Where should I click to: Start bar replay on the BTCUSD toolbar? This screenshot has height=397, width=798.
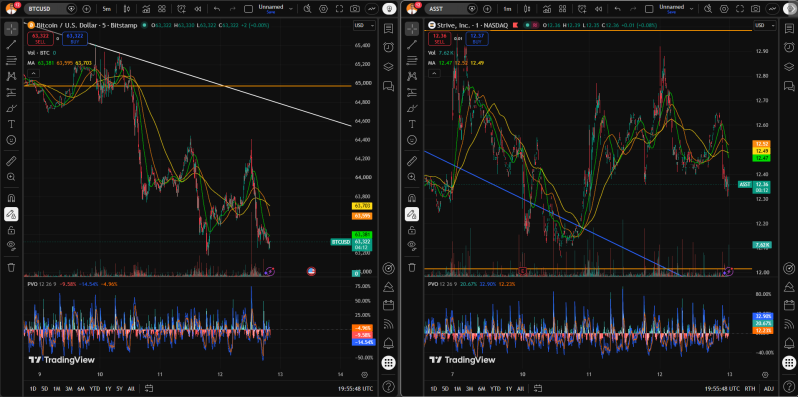198,9
